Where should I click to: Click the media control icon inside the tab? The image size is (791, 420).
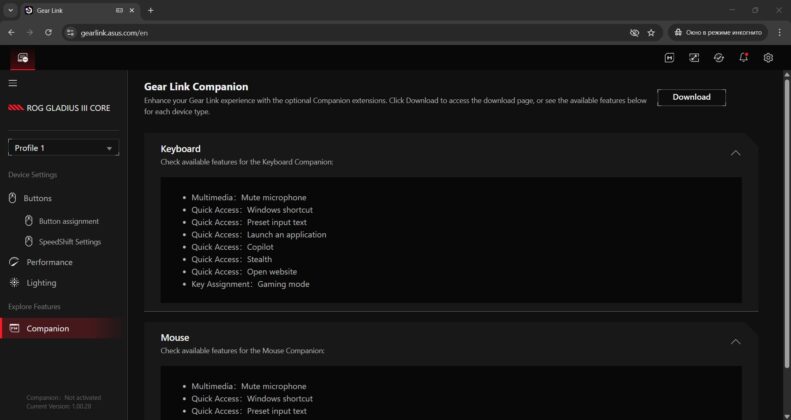[119, 10]
